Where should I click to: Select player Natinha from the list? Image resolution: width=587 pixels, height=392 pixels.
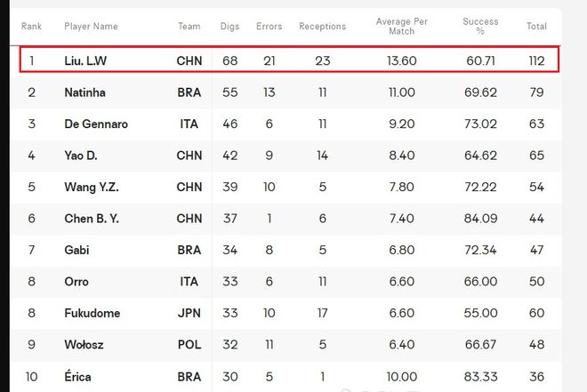click(x=84, y=92)
